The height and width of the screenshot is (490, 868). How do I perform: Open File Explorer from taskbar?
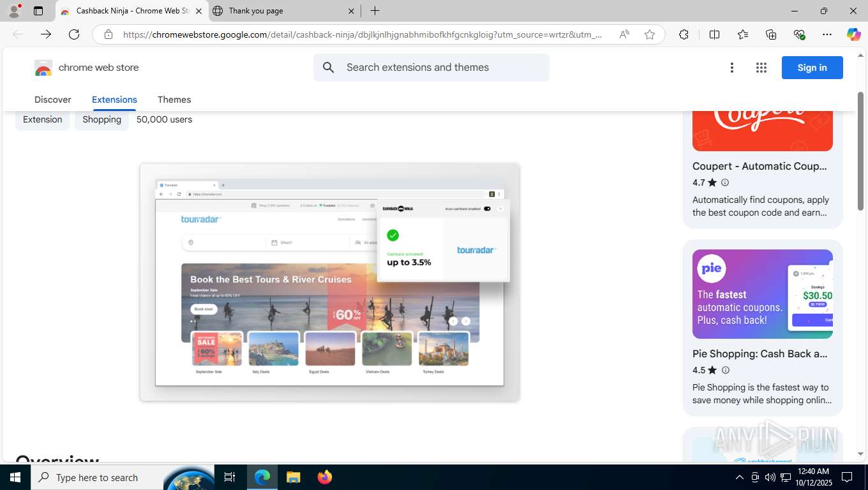294,477
